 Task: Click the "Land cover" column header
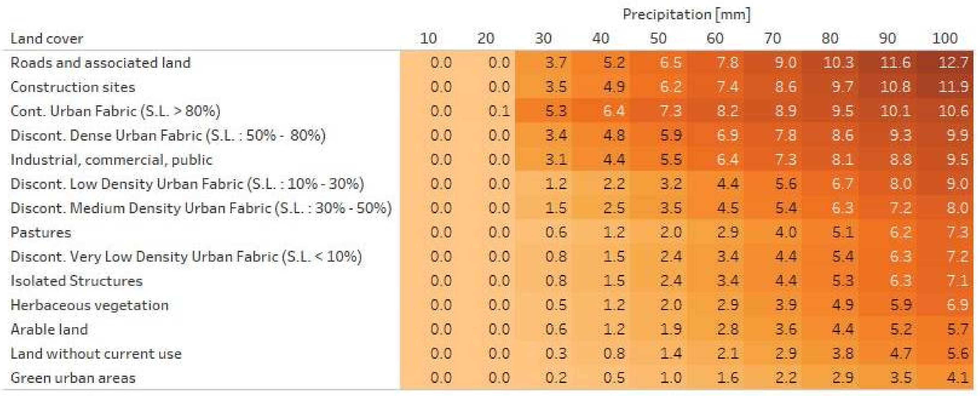(x=46, y=38)
